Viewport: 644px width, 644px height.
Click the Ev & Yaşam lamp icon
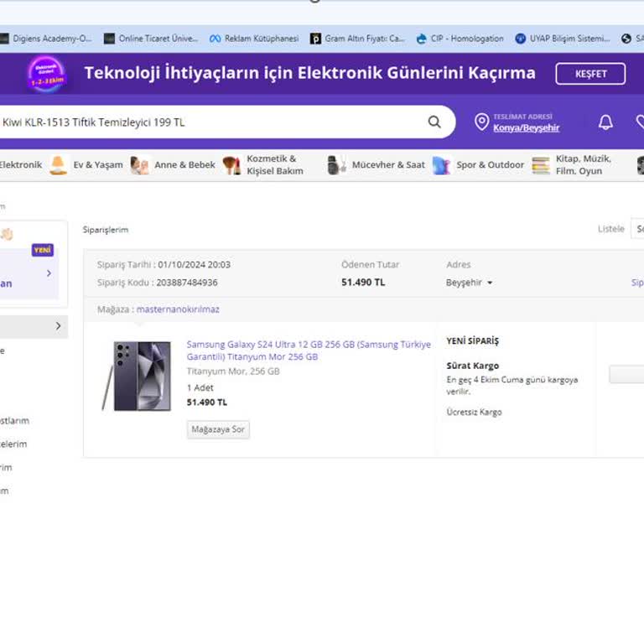58,165
